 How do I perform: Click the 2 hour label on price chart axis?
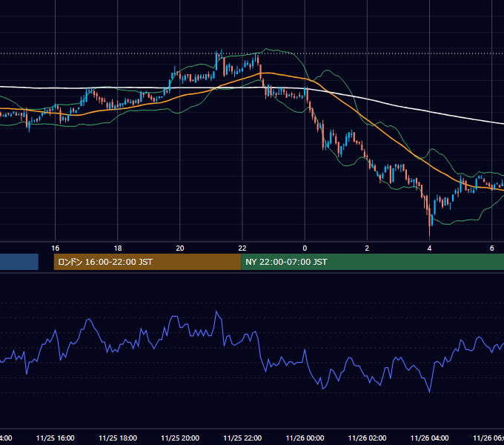367,248
